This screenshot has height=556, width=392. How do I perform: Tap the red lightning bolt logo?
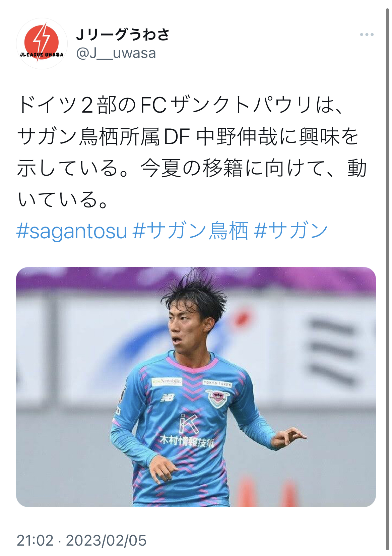point(42,41)
